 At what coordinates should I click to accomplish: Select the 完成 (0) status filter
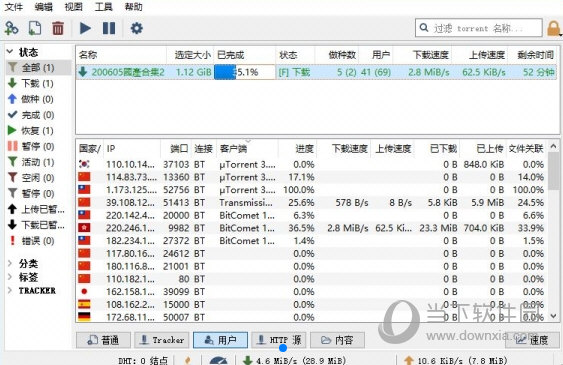[39, 115]
